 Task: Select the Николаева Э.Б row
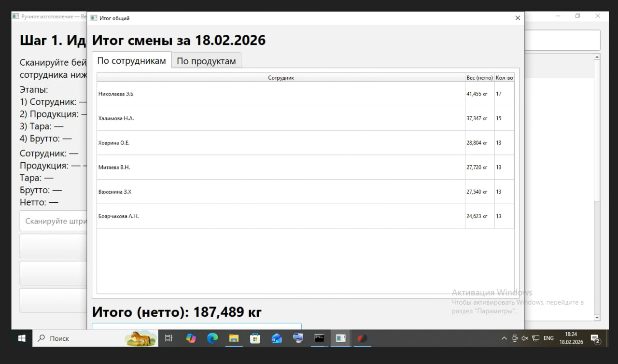pos(281,94)
